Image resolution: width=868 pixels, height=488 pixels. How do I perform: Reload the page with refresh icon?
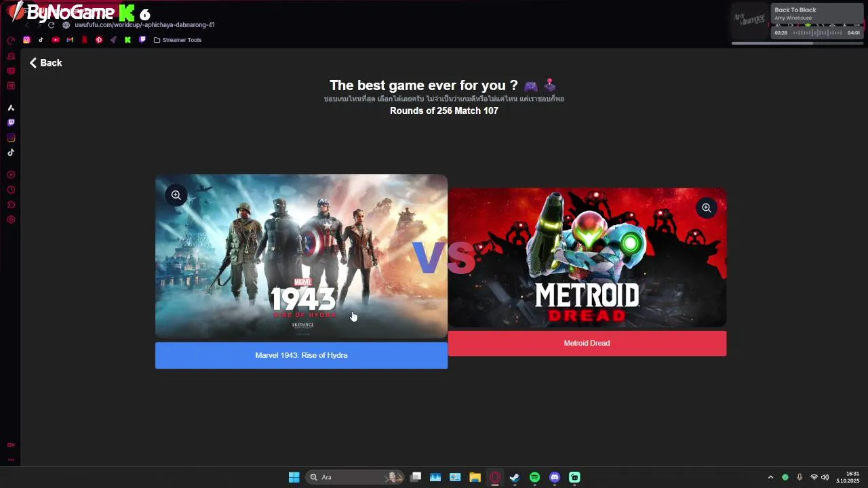click(51, 25)
